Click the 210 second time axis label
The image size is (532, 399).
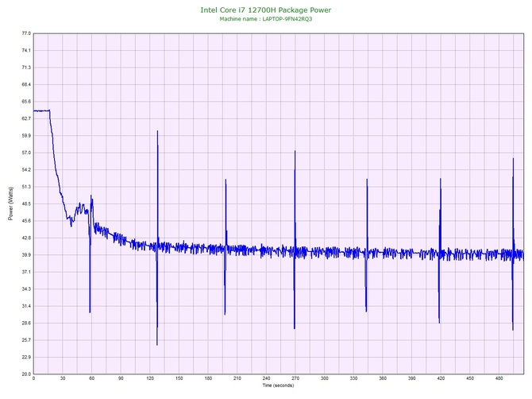coord(237,378)
